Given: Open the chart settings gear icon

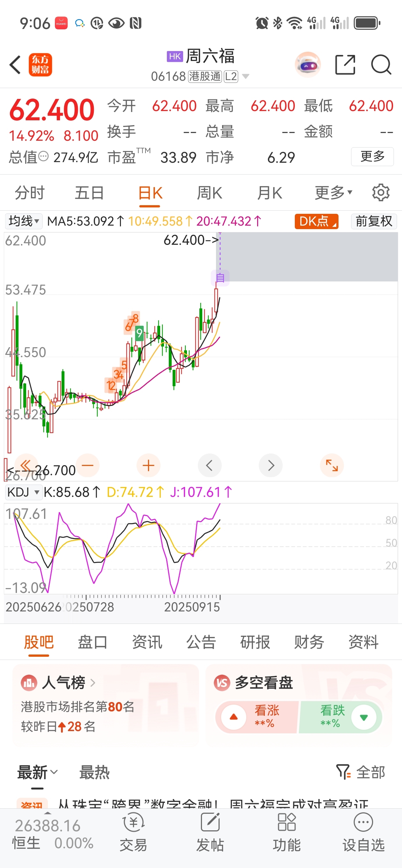Looking at the screenshot, I should [x=381, y=193].
